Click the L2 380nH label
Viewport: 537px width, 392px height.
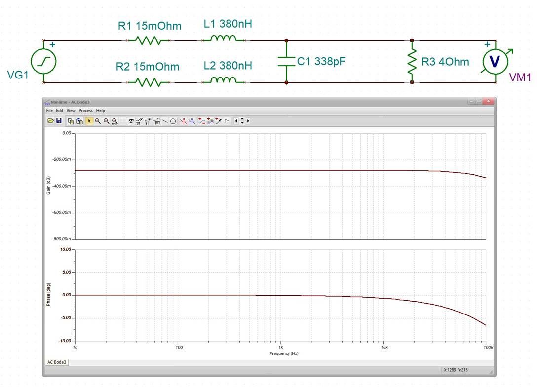pyautogui.click(x=228, y=66)
